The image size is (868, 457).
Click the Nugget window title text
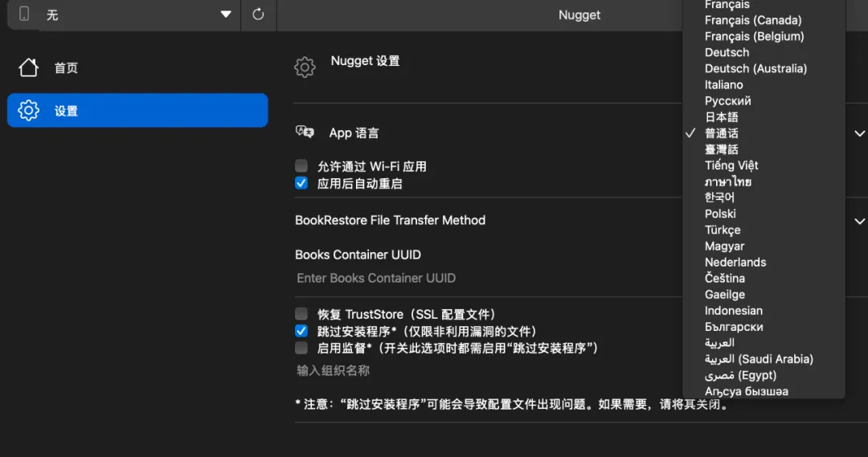click(579, 15)
